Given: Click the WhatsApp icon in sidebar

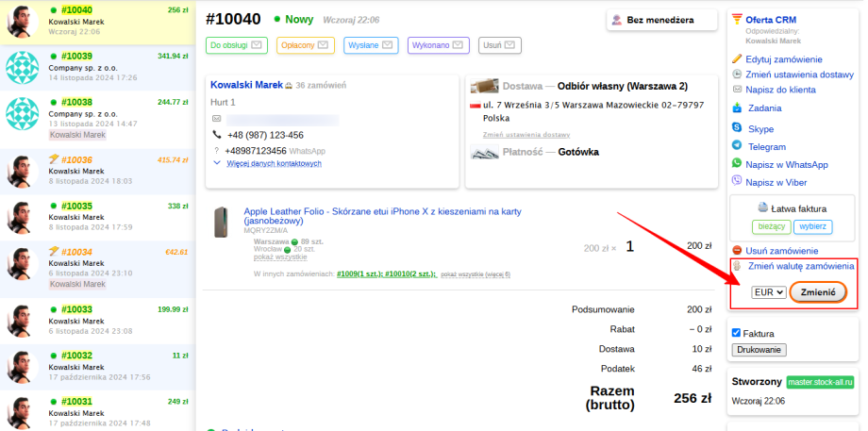Looking at the screenshot, I should [737, 164].
